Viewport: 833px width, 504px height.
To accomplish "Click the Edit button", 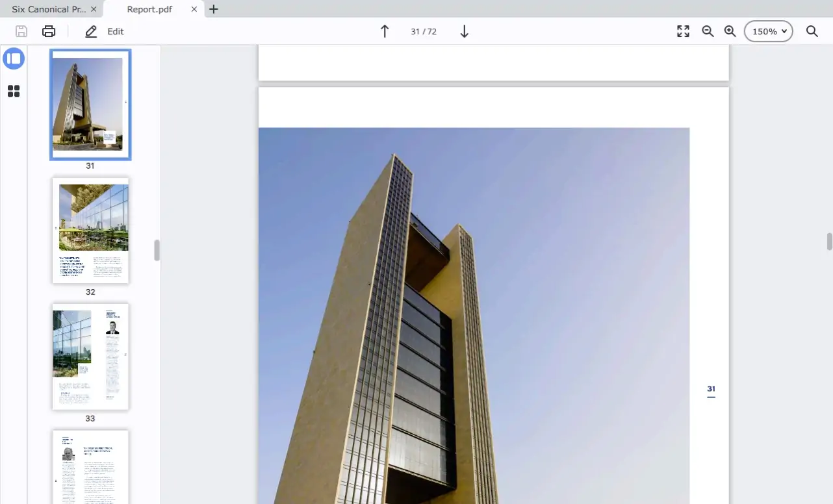I will pyautogui.click(x=115, y=31).
